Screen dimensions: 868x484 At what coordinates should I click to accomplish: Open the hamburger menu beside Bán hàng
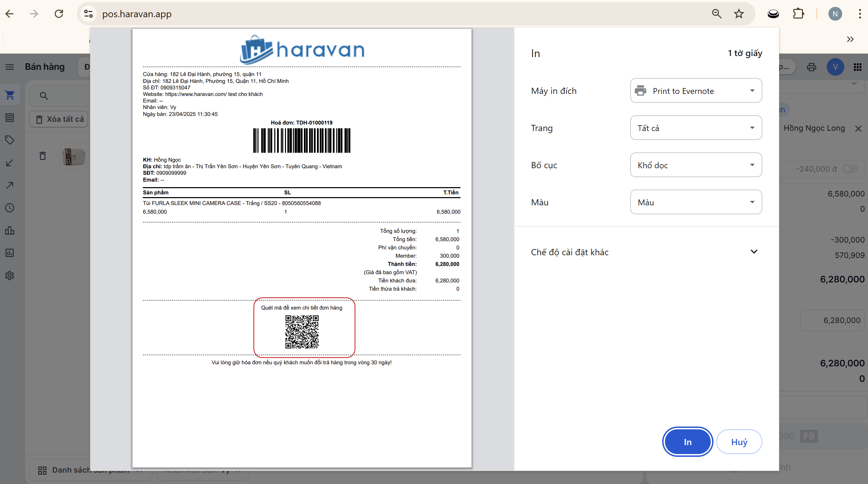pos(10,67)
